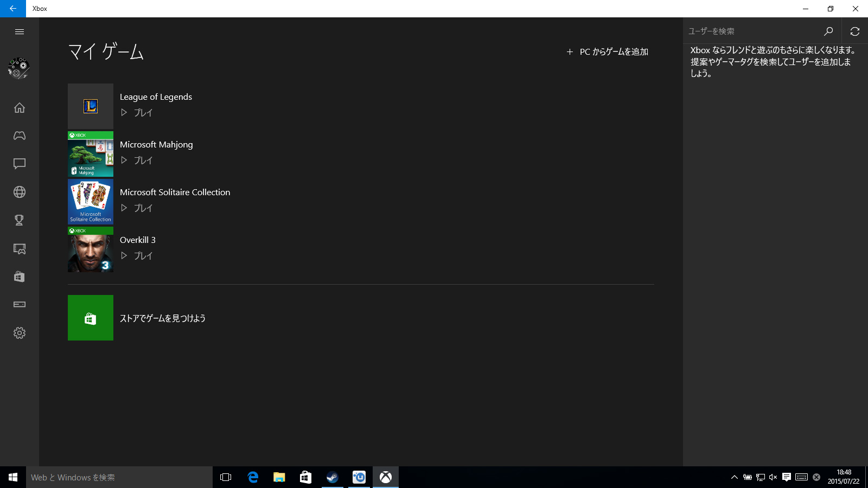Switch to Uplay on taskbar
Screen dimensions: 868x488
click(359, 477)
